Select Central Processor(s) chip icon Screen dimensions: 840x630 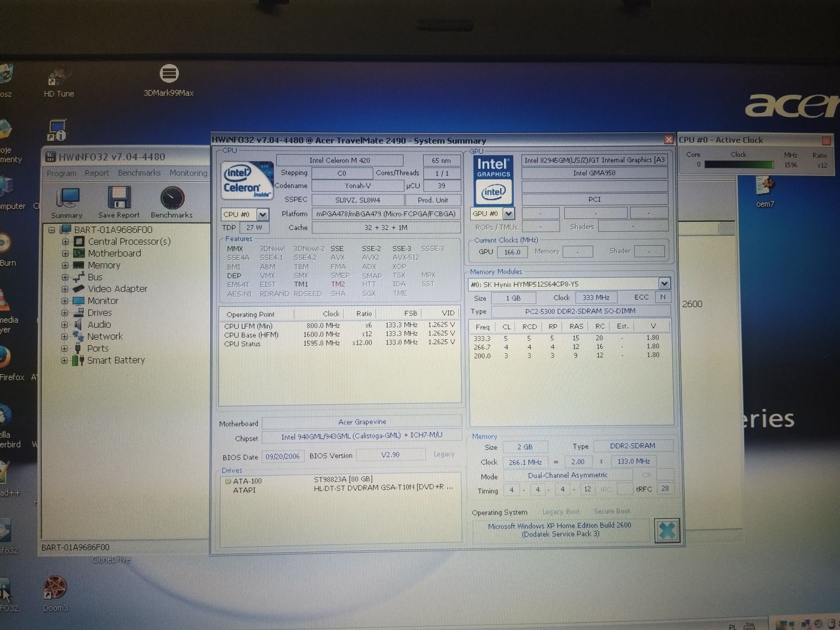(79, 241)
